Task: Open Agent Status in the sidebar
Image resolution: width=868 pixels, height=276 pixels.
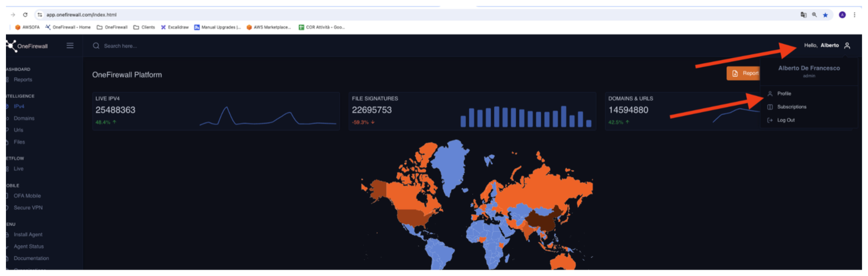Action: point(29,247)
